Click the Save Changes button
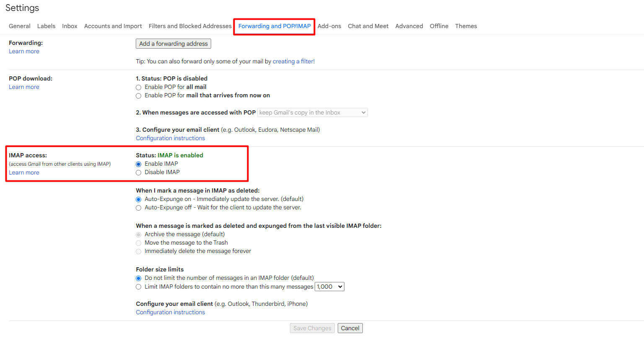 tap(312, 328)
